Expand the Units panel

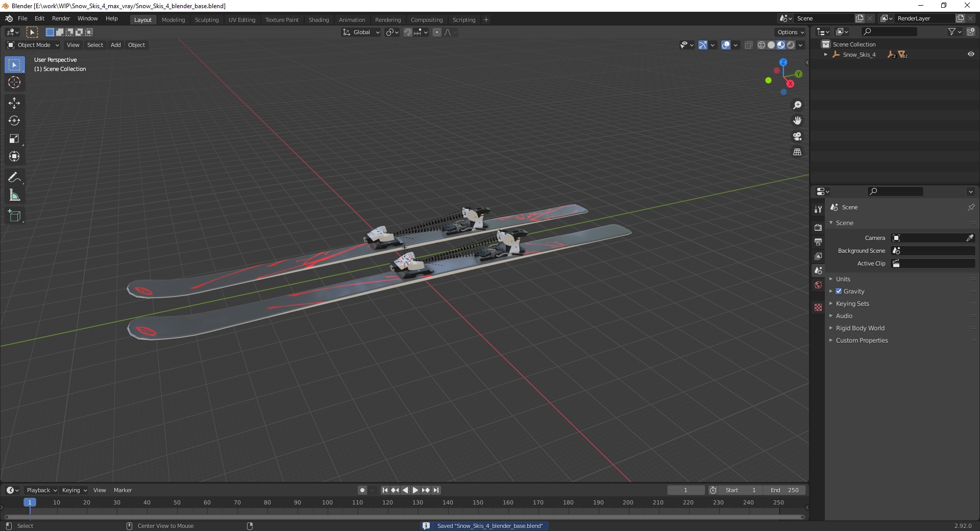(843, 279)
